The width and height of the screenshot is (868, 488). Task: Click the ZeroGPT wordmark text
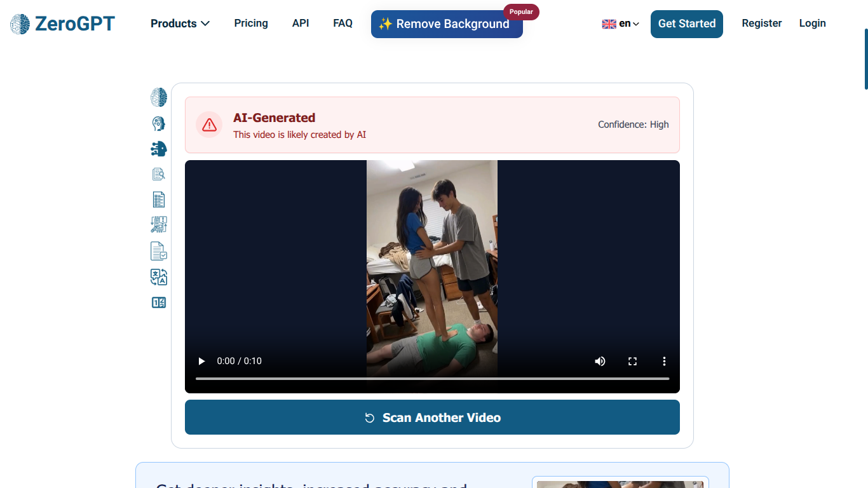point(75,24)
